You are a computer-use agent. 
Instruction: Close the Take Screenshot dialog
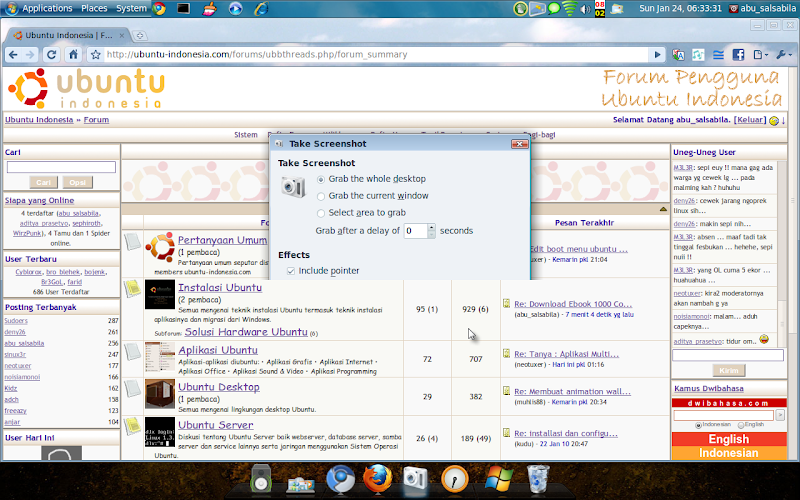pos(519,144)
